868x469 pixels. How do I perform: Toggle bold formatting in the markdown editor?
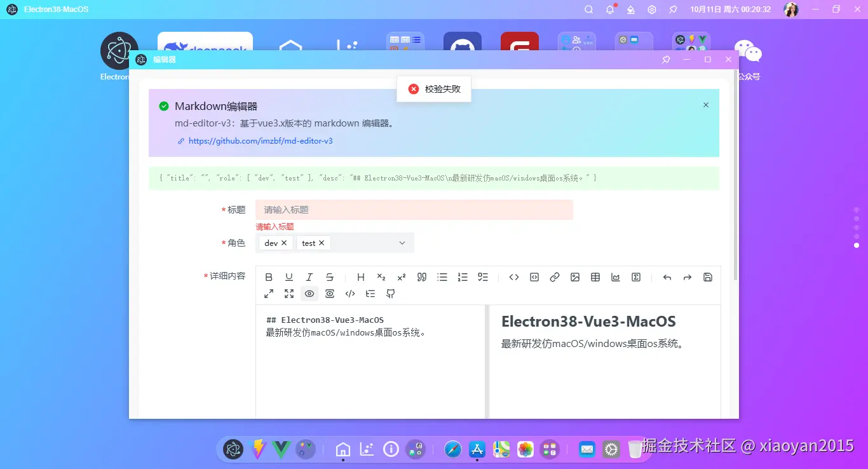tap(269, 277)
